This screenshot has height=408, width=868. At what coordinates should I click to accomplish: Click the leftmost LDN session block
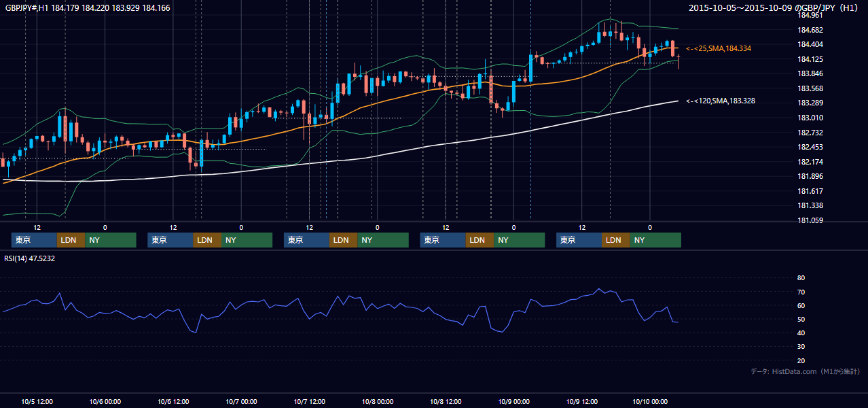pyautogui.click(x=71, y=240)
